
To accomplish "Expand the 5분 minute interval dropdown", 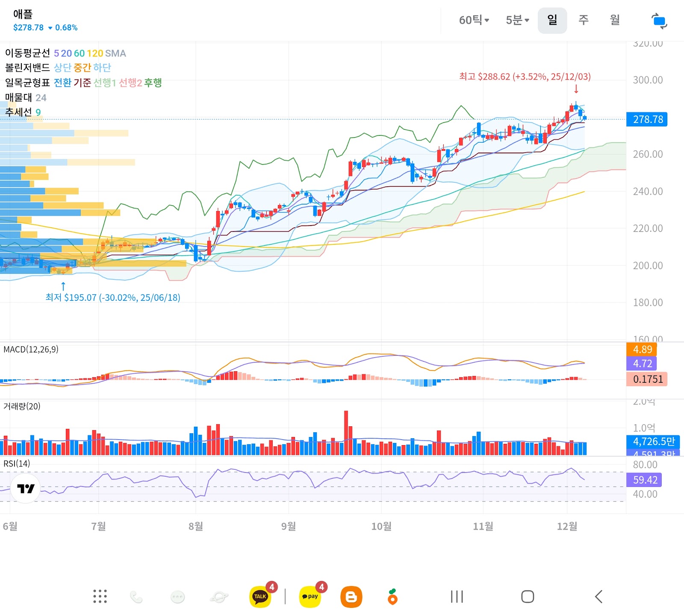I will click(x=517, y=20).
